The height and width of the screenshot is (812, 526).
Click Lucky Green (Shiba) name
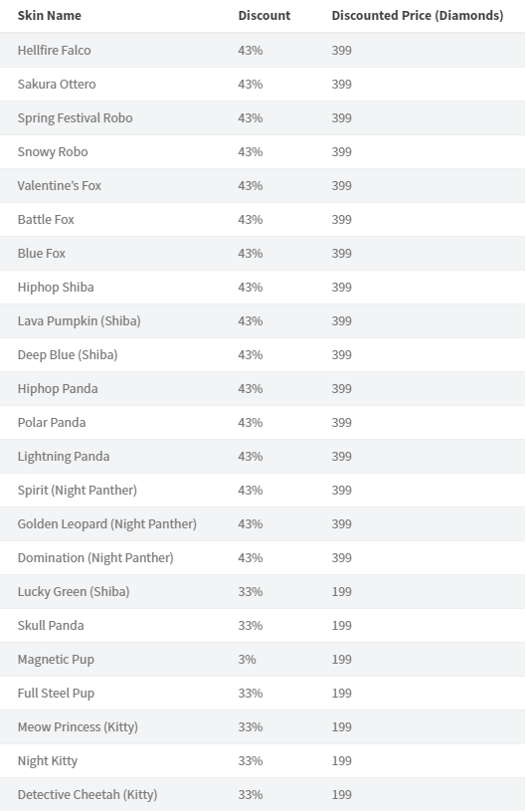click(x=74, y=592)
